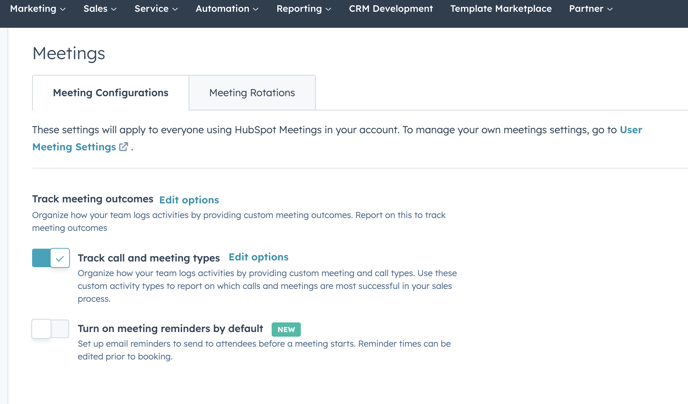Select the Meeting Configurations tab
The width and height of the screenshot is (688, 404).
(x=111, y=93)
